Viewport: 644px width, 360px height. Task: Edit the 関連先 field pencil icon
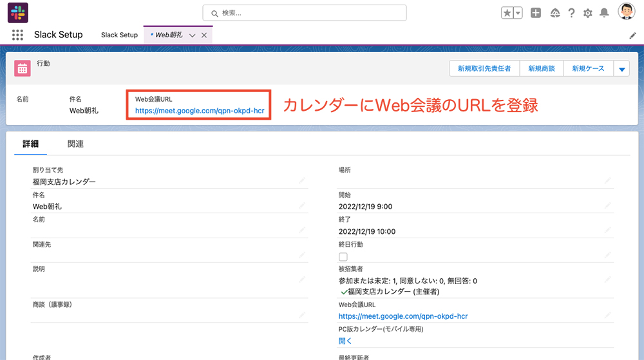click(x=302, y=255)
